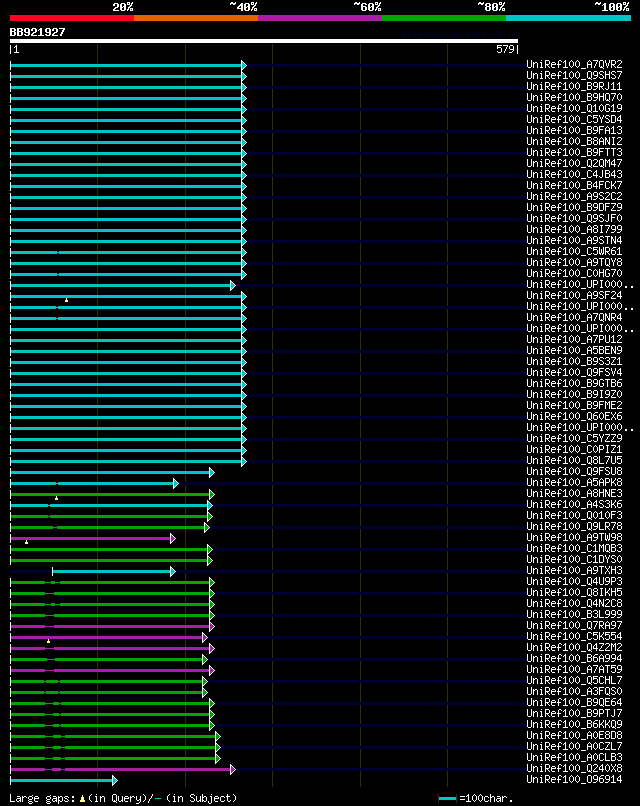Screen dimensions: 640x806
Task: Select the UniRef100_C1MQB3 label
Action: 574,548
